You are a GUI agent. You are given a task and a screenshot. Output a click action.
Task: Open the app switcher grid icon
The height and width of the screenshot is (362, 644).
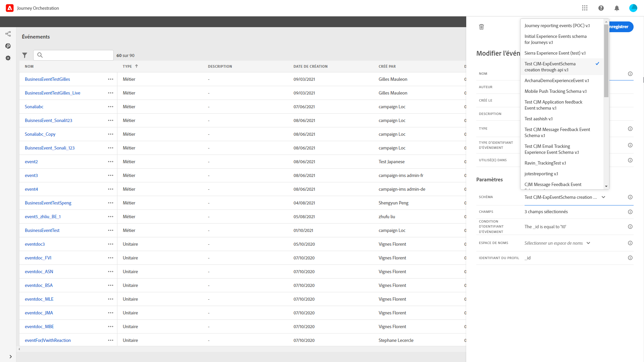pyautogui.click(x=585, y=8)
